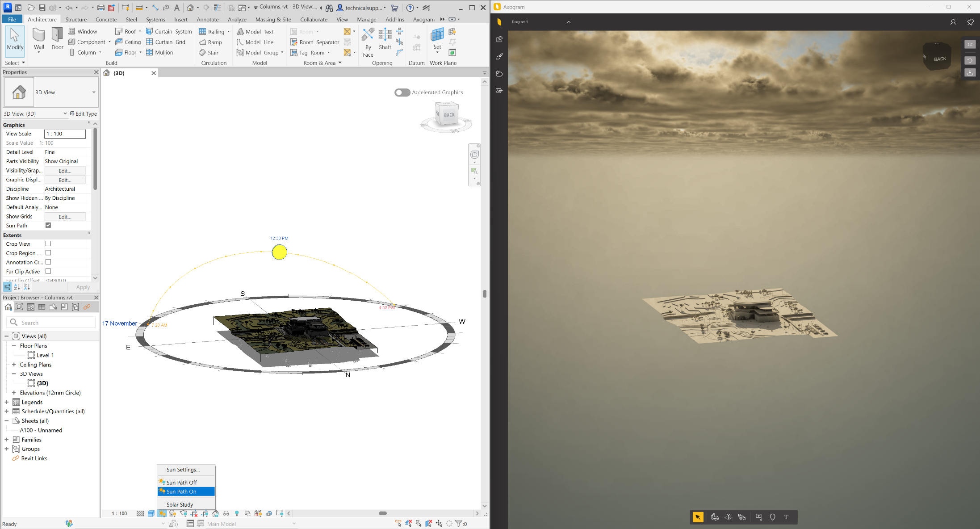980x529 pixels.
Task: Select the Shaft opening tool
Action: pos(385,39)
